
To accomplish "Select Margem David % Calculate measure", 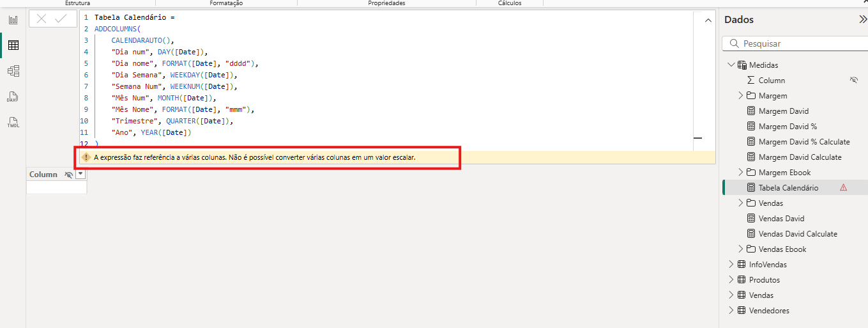I will [x=804, y=142].
